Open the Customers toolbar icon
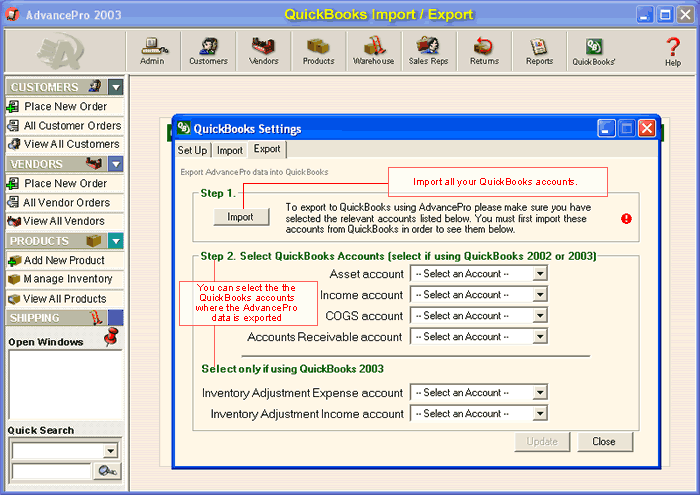Viewport: 700px width, 495px height. 208,51
